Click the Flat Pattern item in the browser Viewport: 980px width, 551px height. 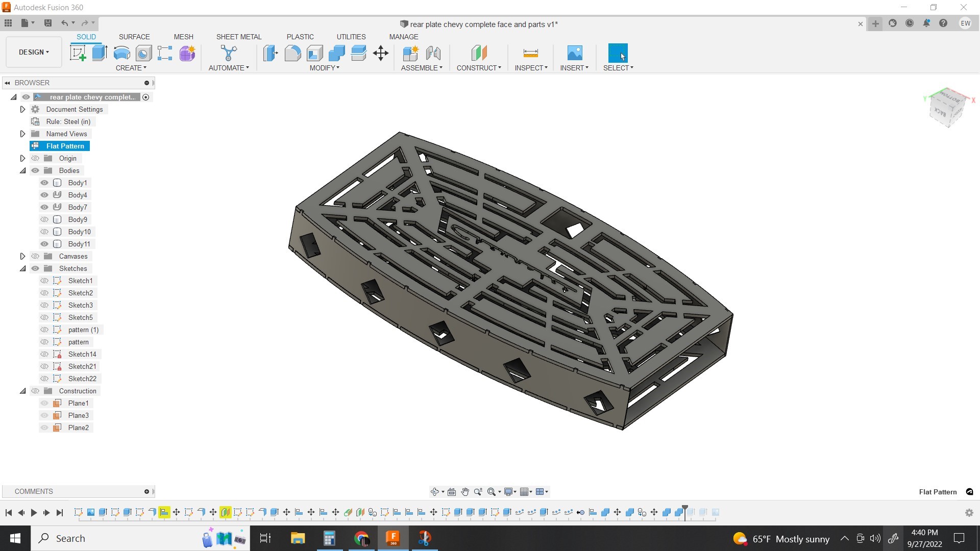coord(65,145)
